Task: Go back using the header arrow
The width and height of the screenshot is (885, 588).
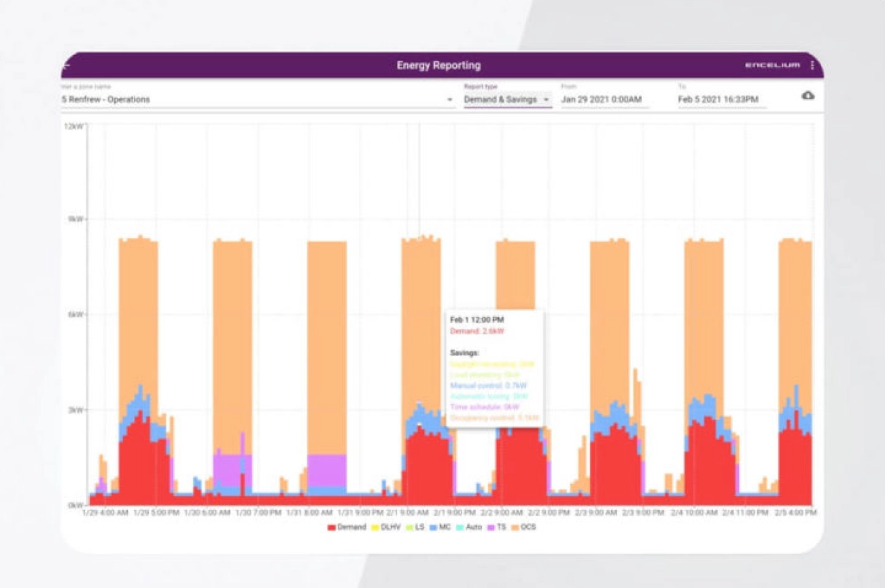Action: (66, 66)
